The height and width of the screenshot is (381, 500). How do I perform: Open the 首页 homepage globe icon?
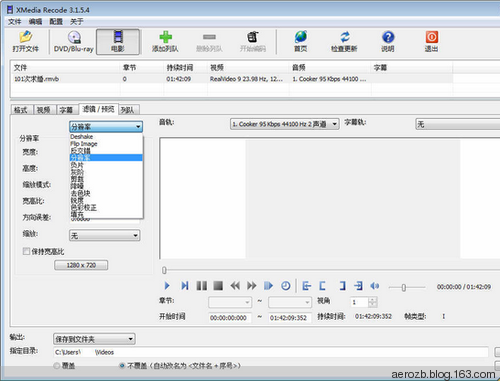[301, 37]
